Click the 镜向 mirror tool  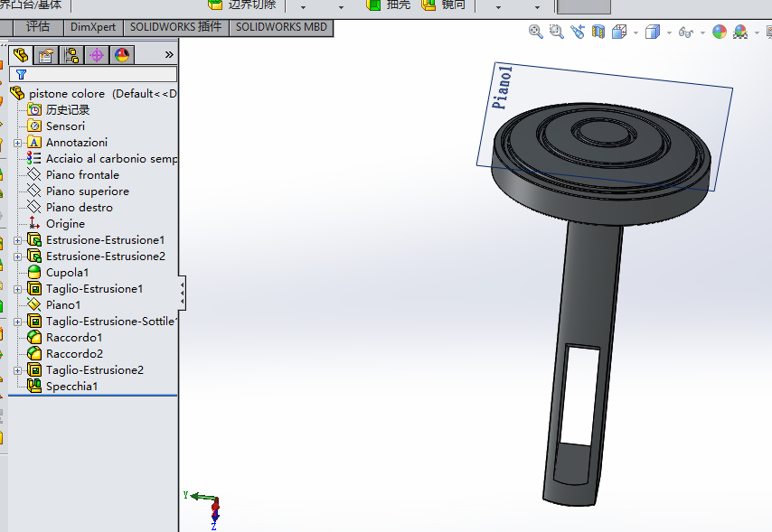(444, 5)
